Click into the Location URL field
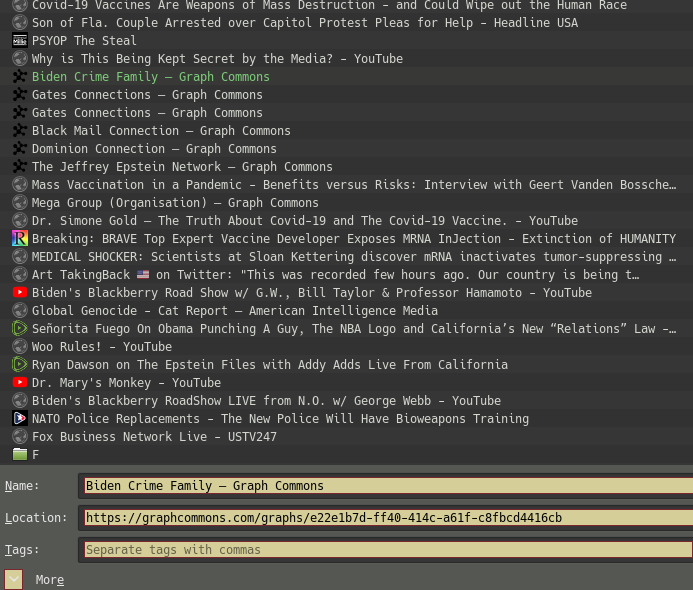The height and width of the screenshot is (590, 693). [388, 518]
